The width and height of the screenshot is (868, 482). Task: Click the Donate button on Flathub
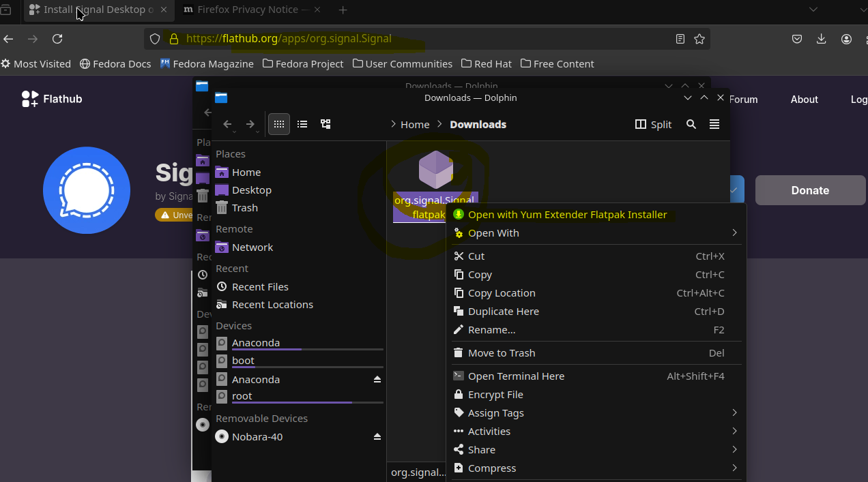tap(810, 190)
